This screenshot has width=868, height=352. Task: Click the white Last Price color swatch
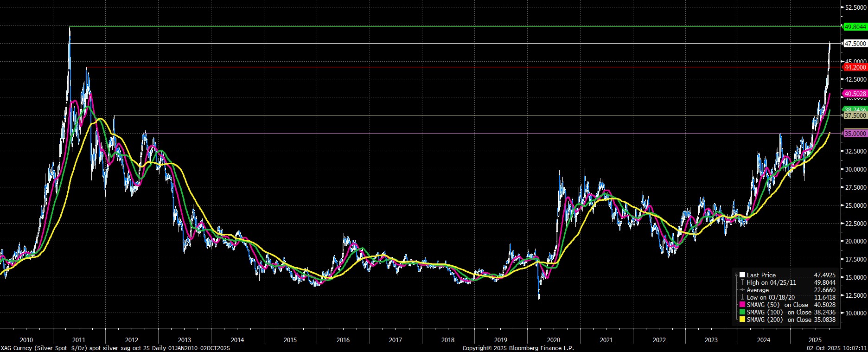click(742, 275)
